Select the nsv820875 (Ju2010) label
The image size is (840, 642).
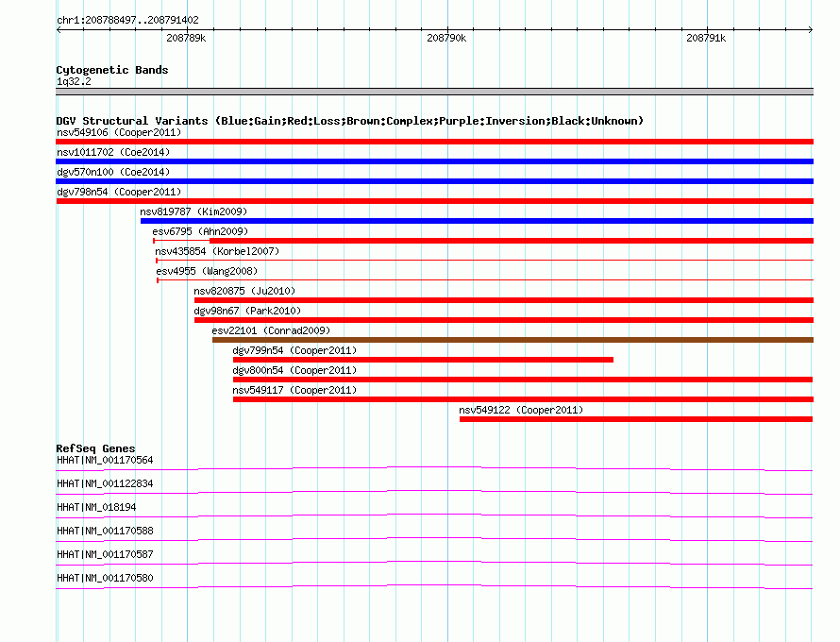(x=244, y=291)
